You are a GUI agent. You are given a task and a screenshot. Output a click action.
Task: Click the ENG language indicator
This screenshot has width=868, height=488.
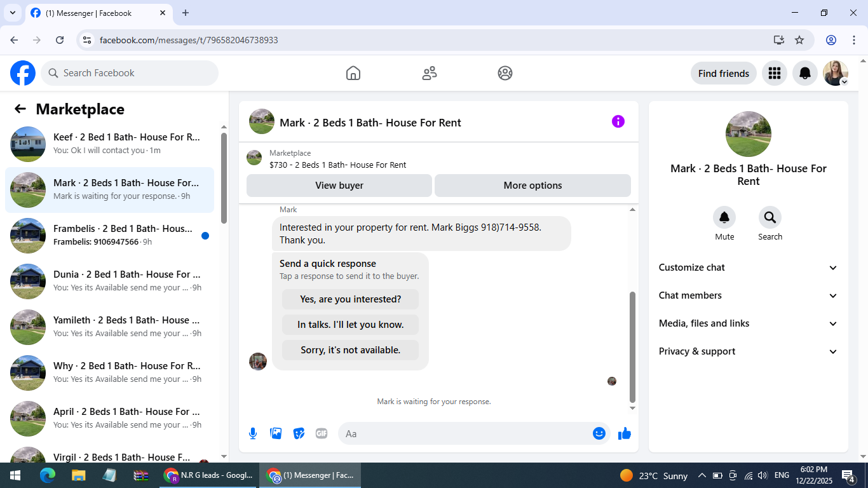tap(782, 475)
